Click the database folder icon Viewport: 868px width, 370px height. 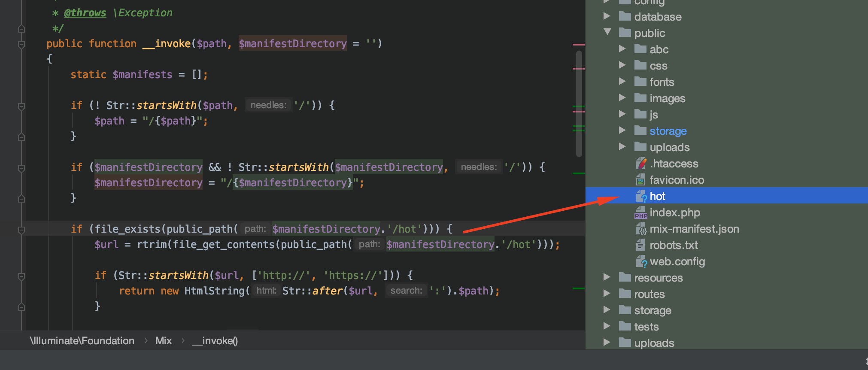(x=625, y=16)
